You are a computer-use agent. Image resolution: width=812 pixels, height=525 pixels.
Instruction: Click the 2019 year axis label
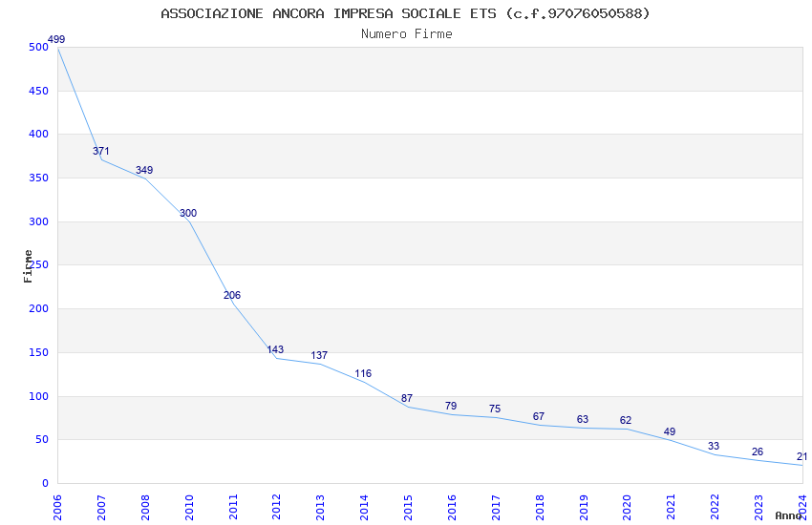point(583,508)
